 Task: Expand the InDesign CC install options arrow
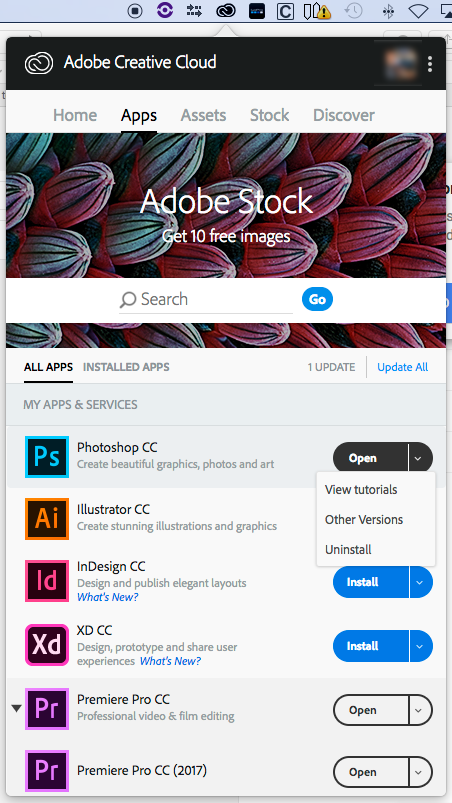[x=421, y=582]
